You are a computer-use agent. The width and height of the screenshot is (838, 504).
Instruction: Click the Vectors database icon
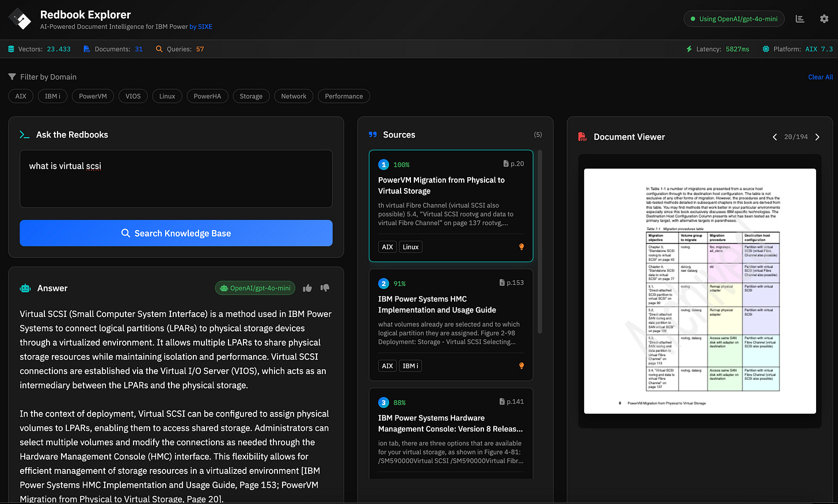pyautogui.click(x=11, y=49)
